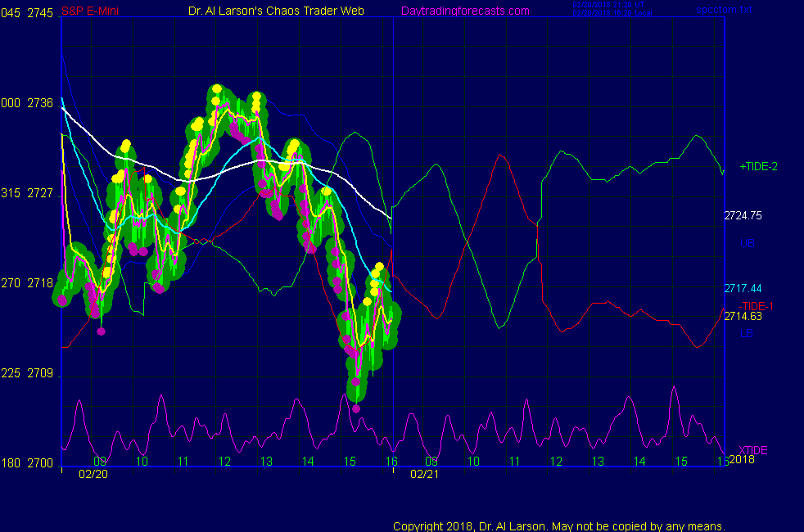Click the magenta XTIDE legend label

[752, 450]
